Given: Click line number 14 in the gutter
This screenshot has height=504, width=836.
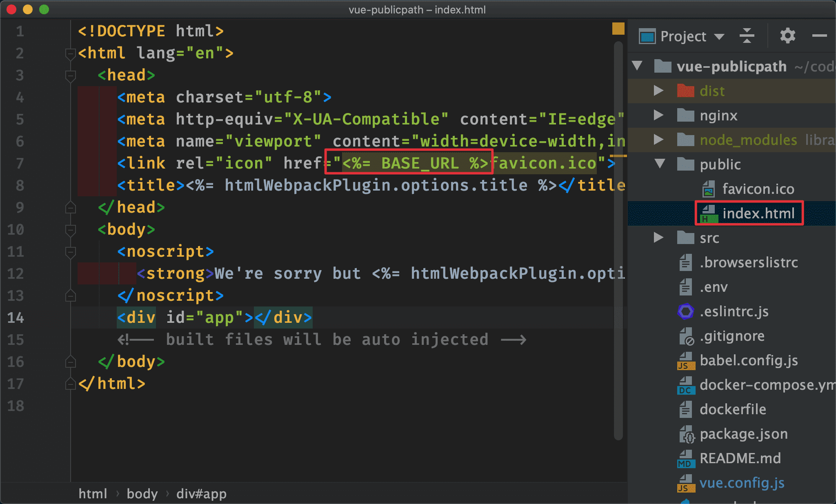Looking at the screenshot, I should point(16,317).
